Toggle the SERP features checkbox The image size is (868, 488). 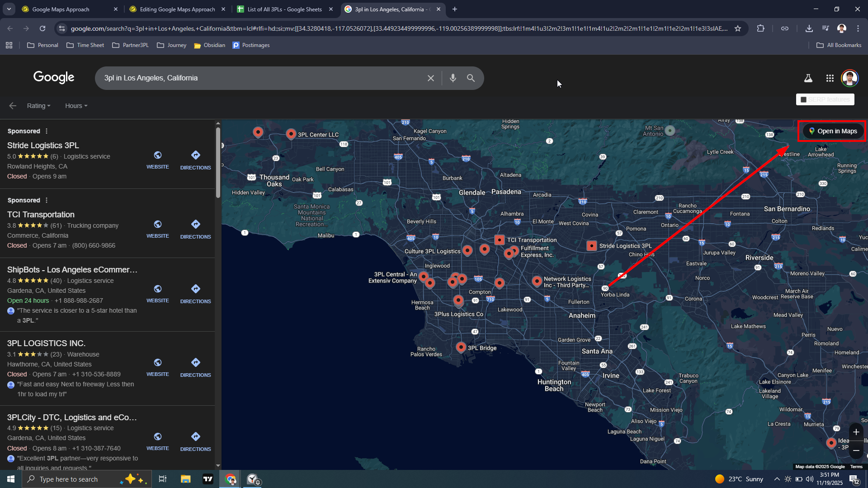coord(803,99)
